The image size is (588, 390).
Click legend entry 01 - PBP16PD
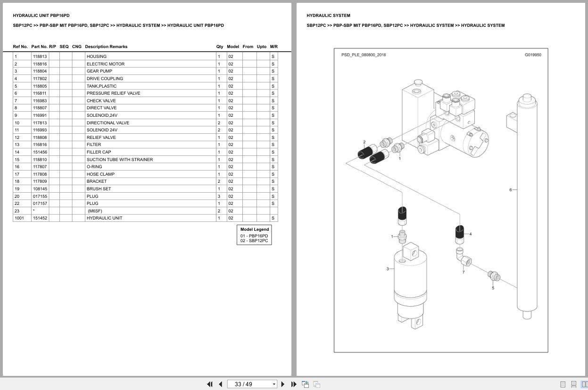(x=254, y=236)
